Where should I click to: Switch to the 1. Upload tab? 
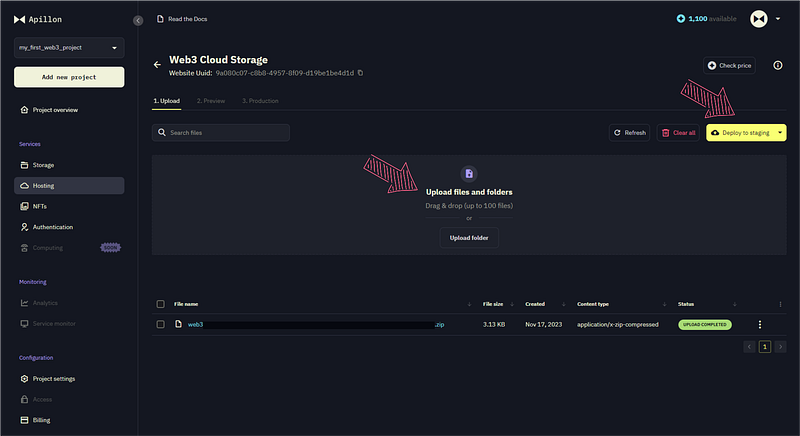point(166,101)
